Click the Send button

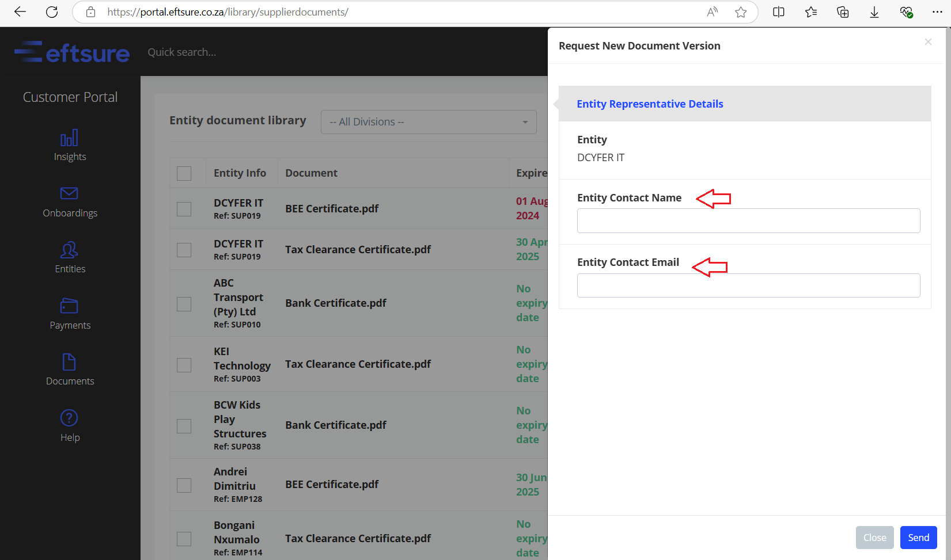pyautogui.click(x=919, y=538)
